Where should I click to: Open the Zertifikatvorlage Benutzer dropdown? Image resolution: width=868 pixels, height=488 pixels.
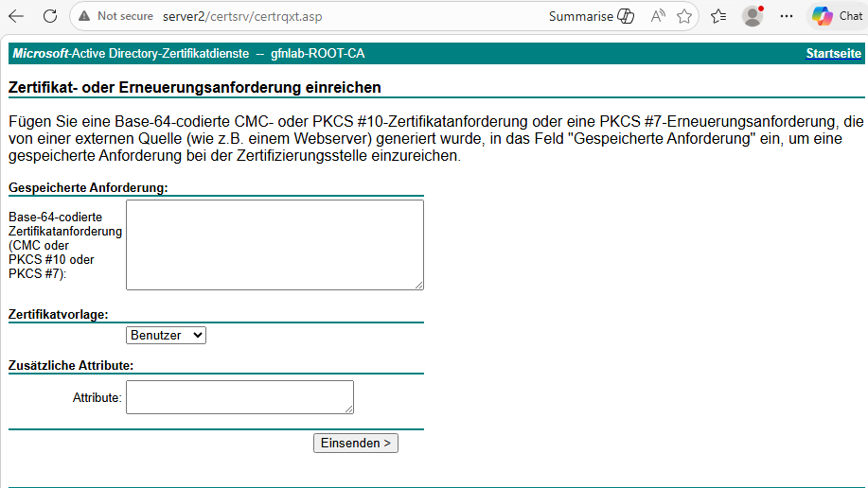click(x=166, y=336)
